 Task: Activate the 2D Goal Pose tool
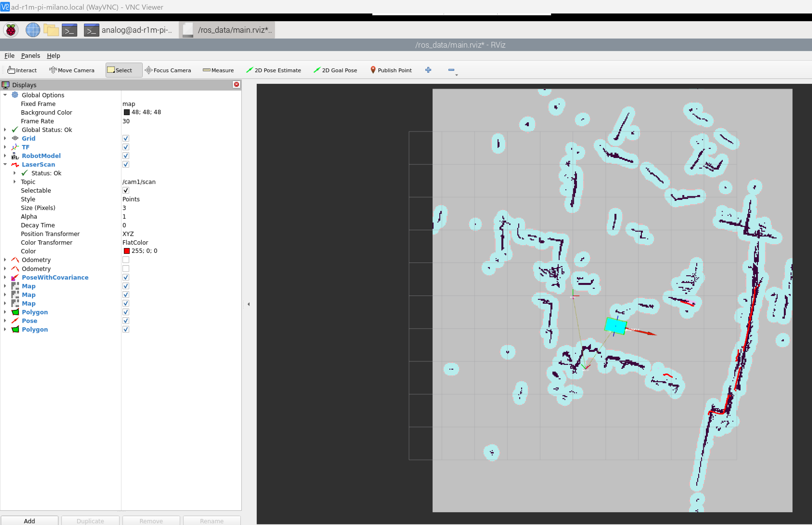(x=335, y=70)
